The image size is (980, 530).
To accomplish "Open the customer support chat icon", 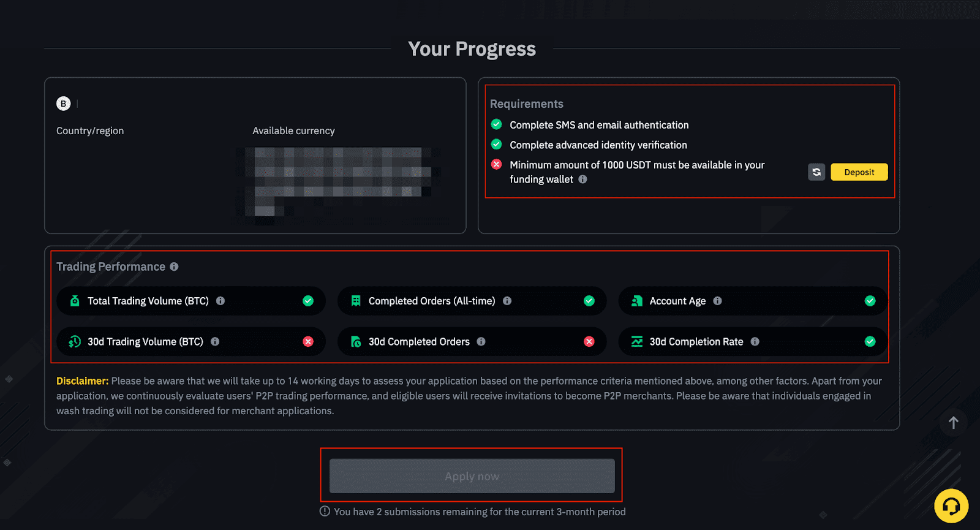I will pos(951,506).
